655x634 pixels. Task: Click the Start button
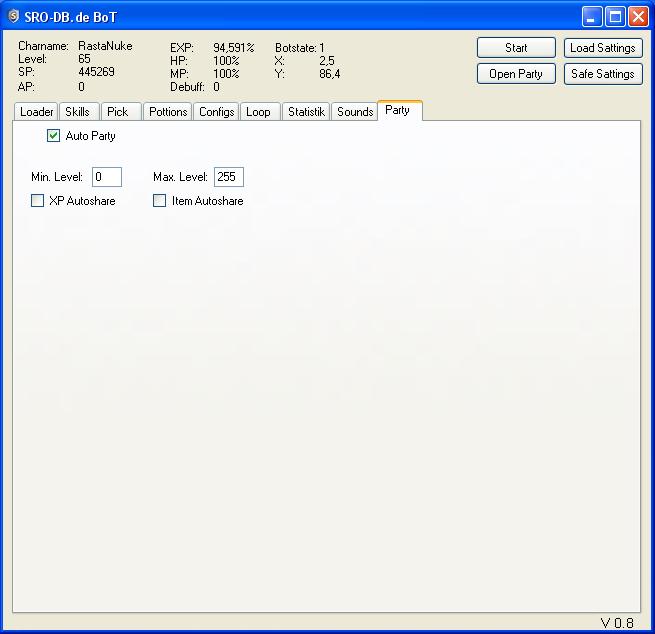pos(516,48)
